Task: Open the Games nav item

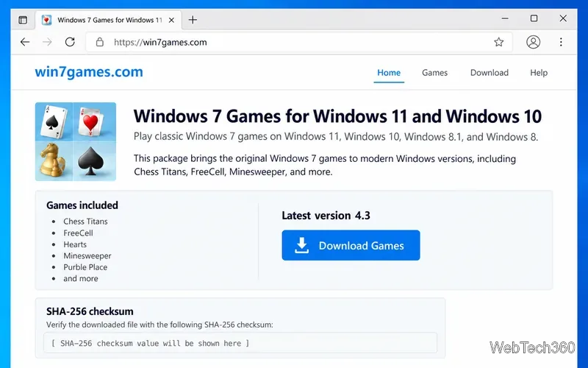Action: point(434,72)
